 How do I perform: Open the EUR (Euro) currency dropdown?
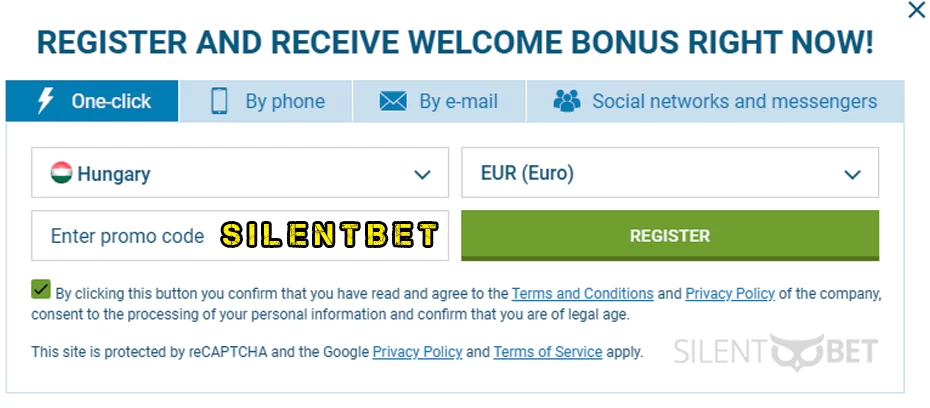tap(670, 173)
